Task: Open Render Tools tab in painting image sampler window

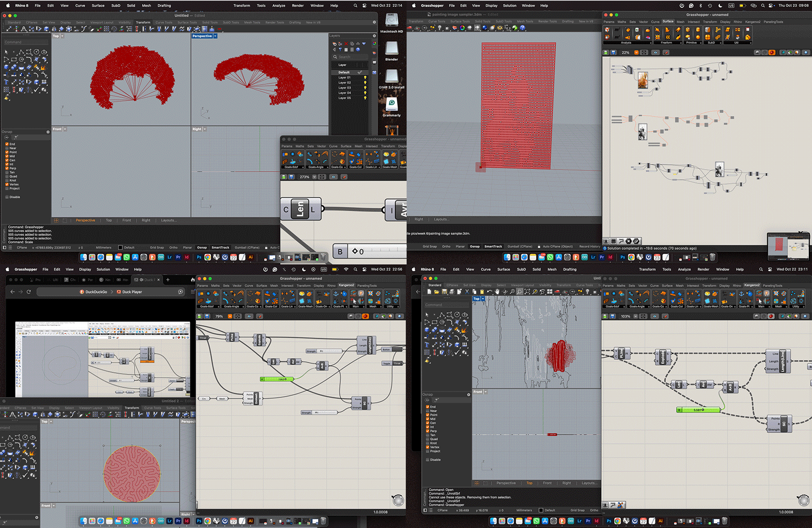Action: (547, 21)
